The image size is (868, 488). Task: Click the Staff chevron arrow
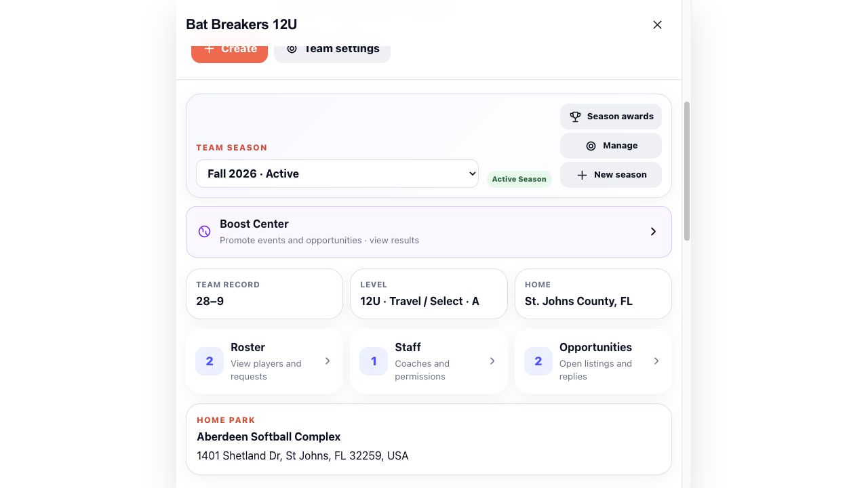point(492,361)
